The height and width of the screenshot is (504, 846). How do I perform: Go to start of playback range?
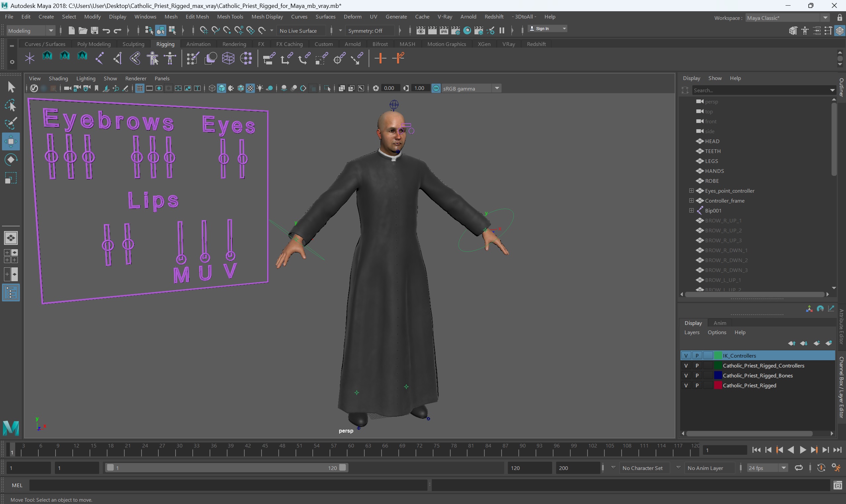(756, 450)
